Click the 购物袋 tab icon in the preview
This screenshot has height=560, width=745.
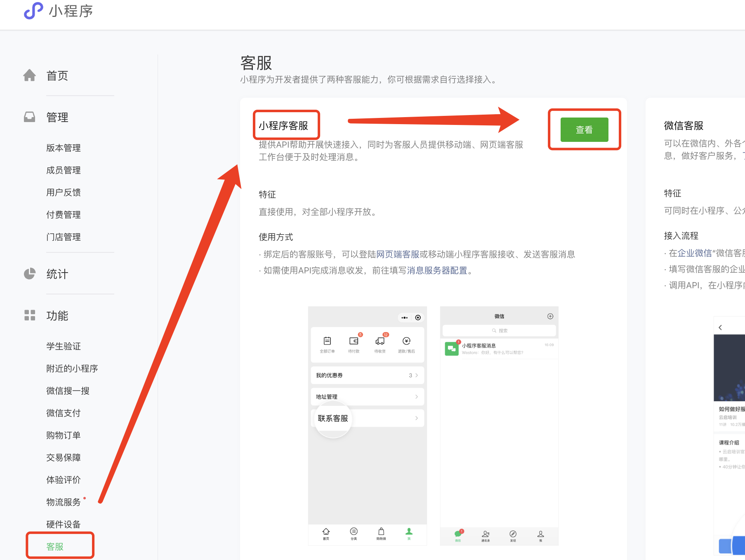point(381,531)
